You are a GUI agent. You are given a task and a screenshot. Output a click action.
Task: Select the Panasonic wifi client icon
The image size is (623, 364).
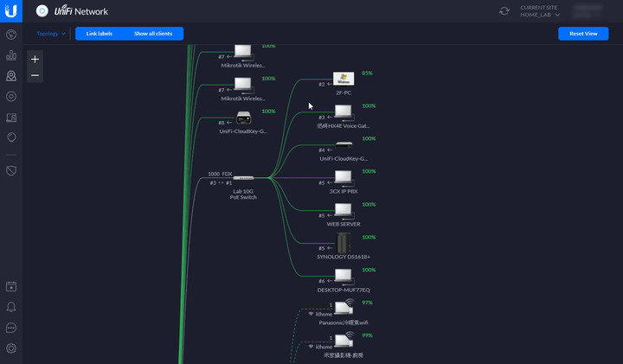tap(344, 307)
